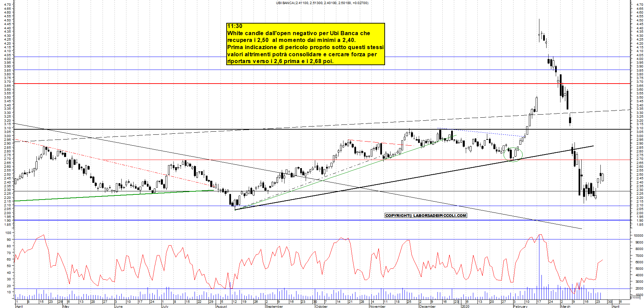
Task: Click the May month label on time axis
Action: (66, 306)
